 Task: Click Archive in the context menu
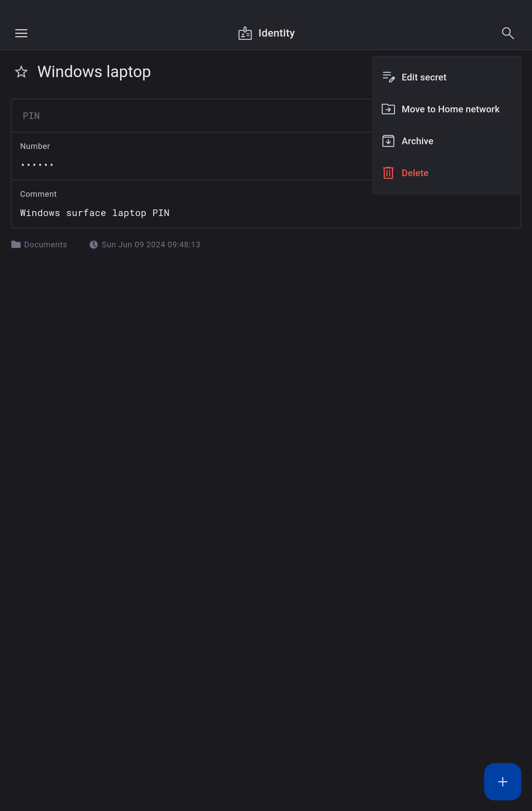[417, 141]
